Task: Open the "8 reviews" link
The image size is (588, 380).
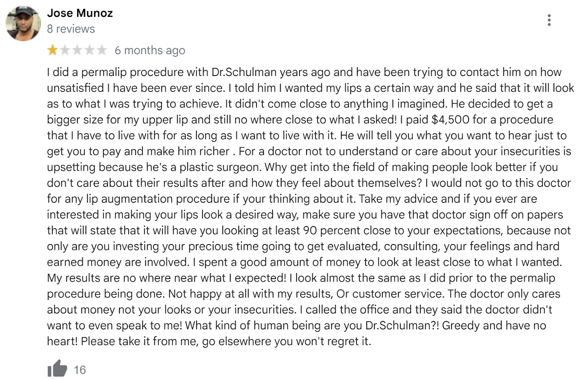Action: [x=71, y=29]
